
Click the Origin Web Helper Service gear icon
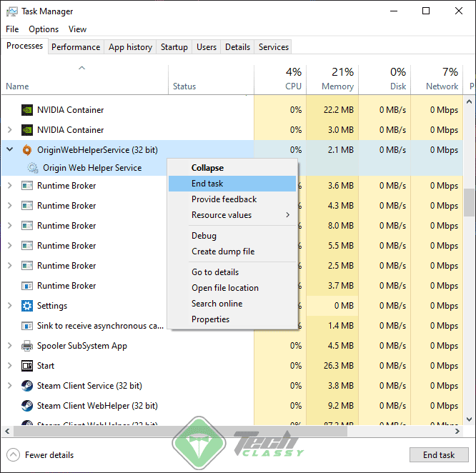click(x=33, y=168)
